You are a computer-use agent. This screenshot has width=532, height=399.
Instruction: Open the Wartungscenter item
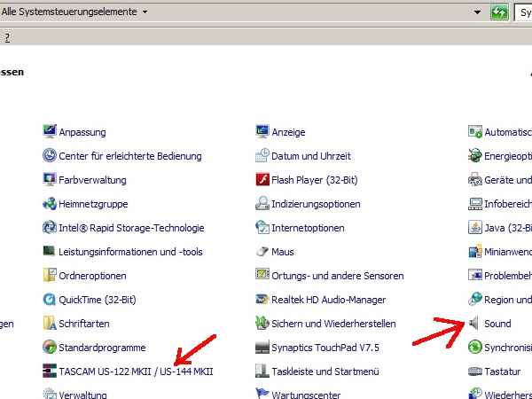coord(298,395)
